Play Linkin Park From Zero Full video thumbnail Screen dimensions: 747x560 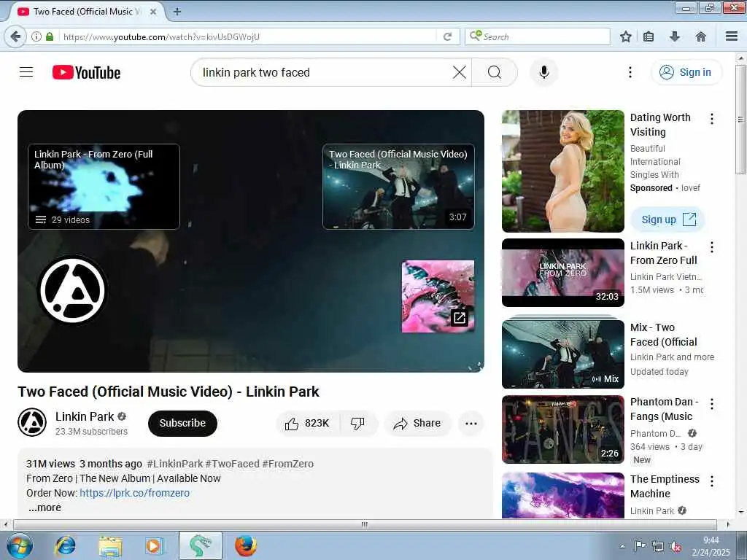point(562,273)
